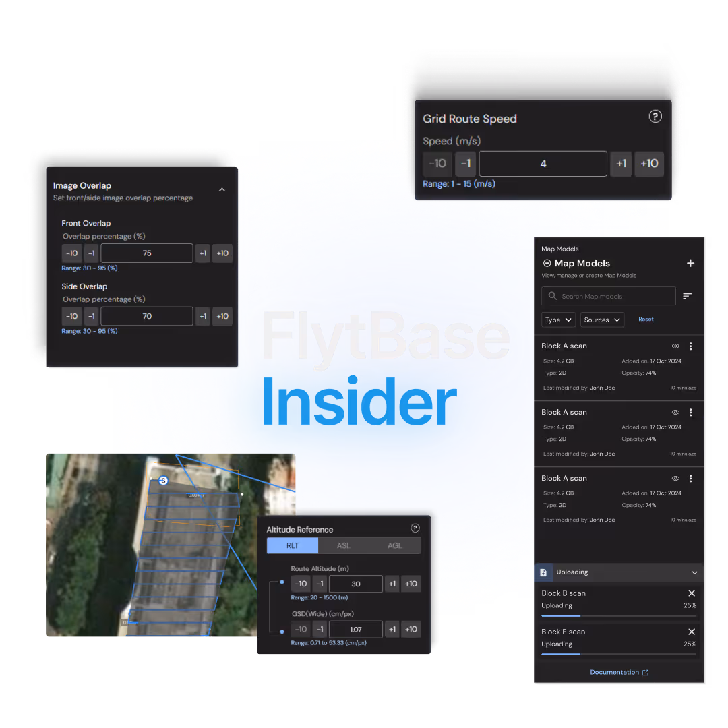Create a new Map Model with the plus icon
The height and width of the screenshot is (728, 728).
[690, 263]
